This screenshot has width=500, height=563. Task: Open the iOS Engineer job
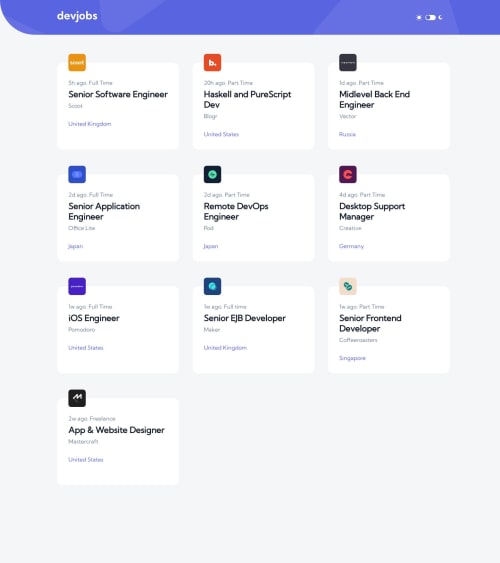94,318
